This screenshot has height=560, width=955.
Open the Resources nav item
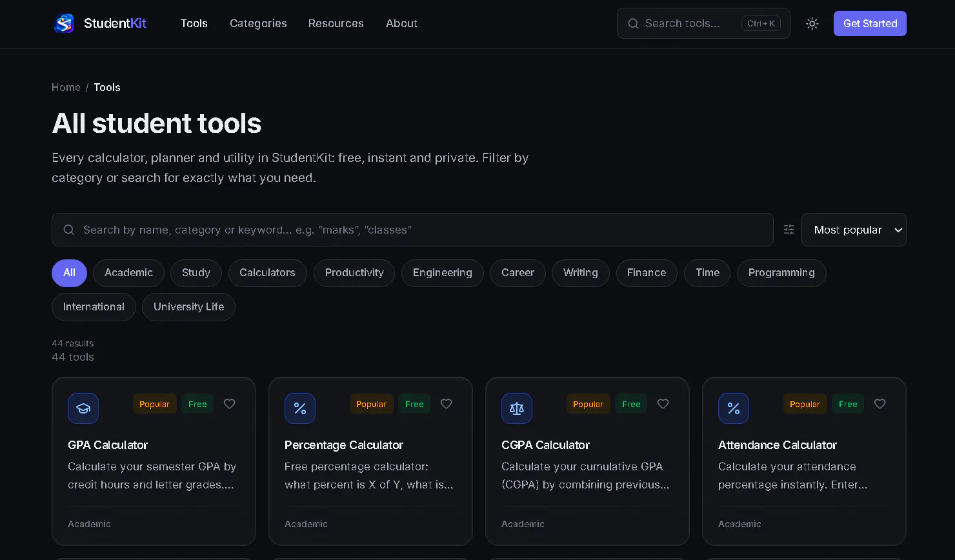(336, 24)
